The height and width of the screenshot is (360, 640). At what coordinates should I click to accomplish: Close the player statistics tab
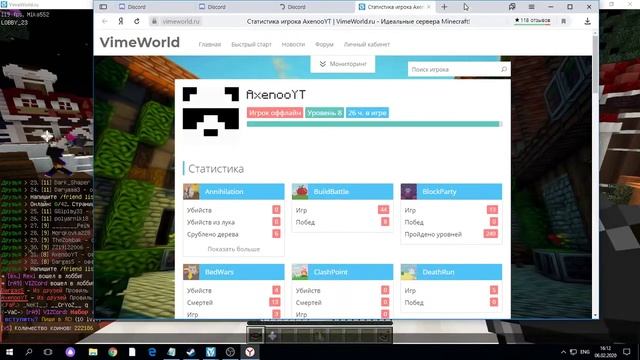point(429,7)
